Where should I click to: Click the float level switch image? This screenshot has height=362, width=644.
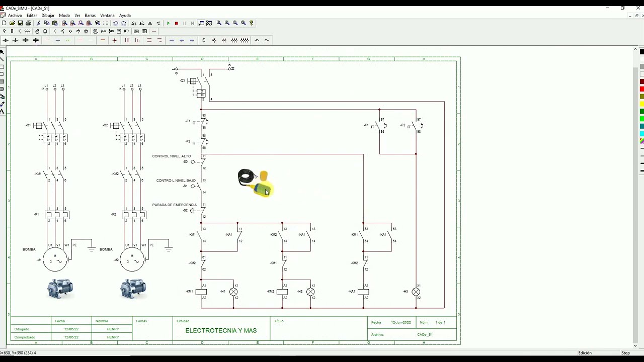(255, 183)
